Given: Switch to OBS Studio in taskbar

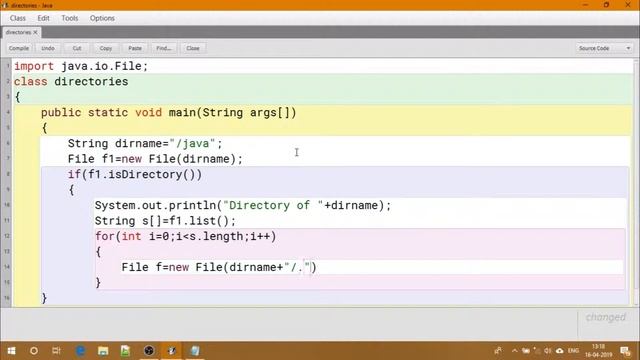Looking at the screenshot, I should pos(149,351).
